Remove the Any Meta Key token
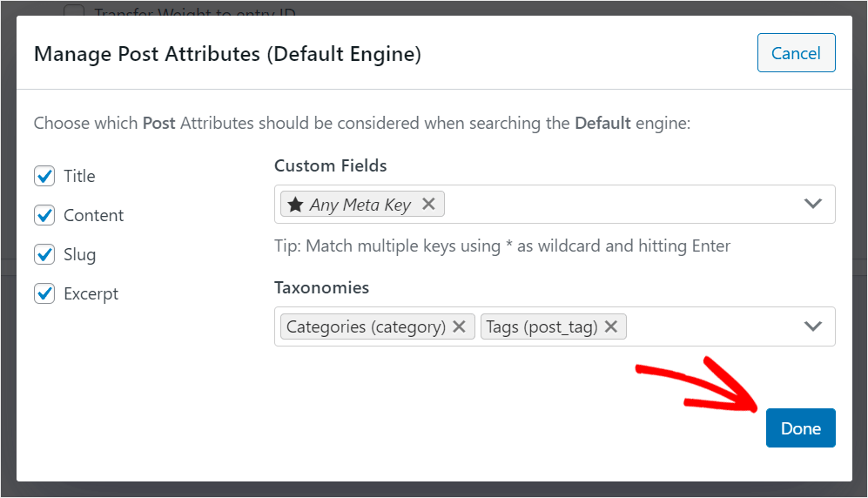Image resolution: width=868 pixels, height=498 pixels. point(428,204)
